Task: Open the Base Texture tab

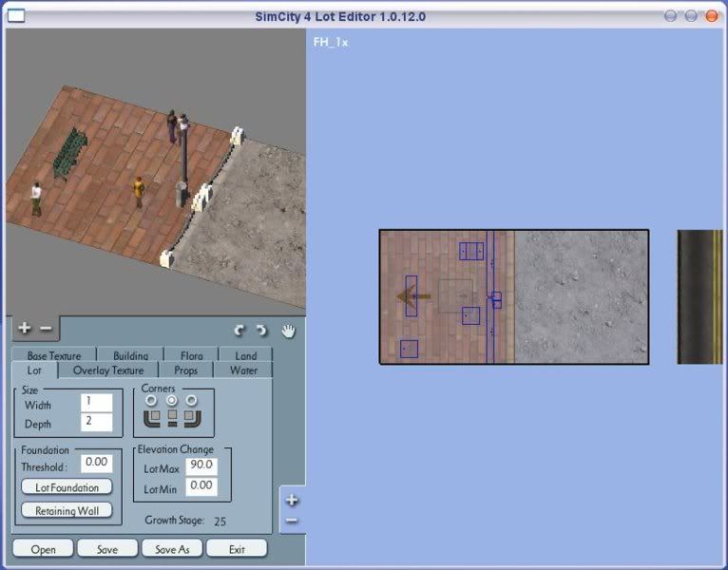Action: coord(54,355)
